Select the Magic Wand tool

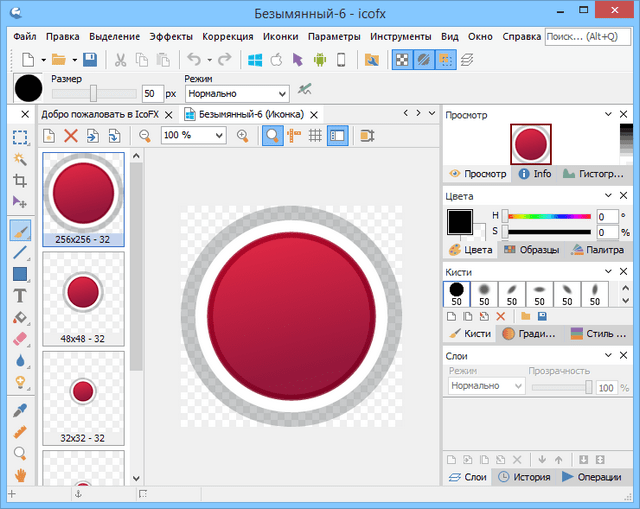[x=19, y=159]
